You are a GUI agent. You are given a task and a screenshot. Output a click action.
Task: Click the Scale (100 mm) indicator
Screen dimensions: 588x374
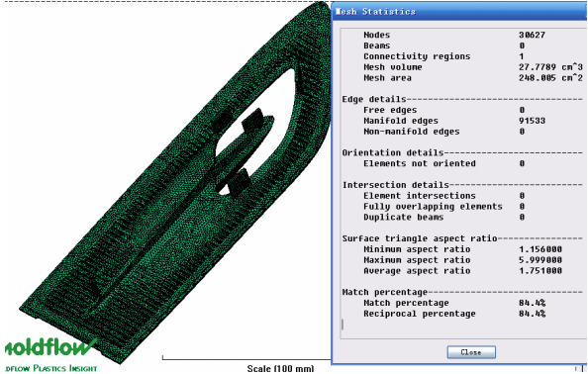[280, 368]
